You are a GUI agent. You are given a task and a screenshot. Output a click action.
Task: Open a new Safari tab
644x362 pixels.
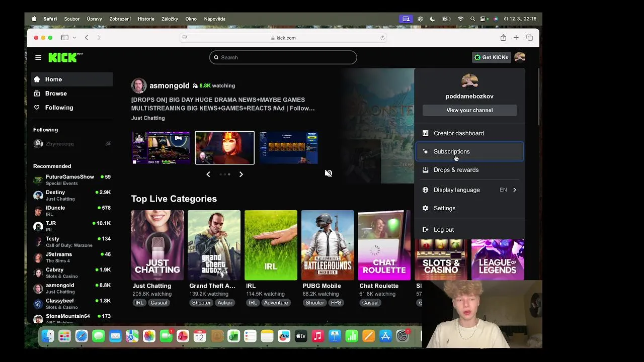[516, 38]
